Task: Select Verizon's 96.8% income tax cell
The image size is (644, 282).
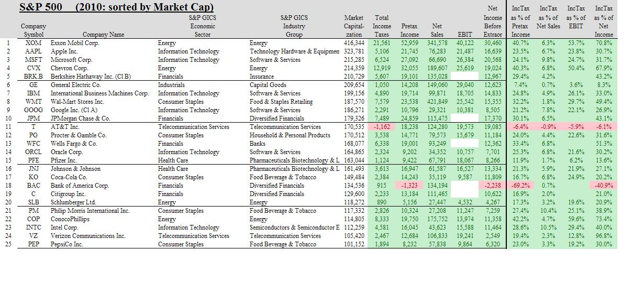Action: (x=604, y=236)
